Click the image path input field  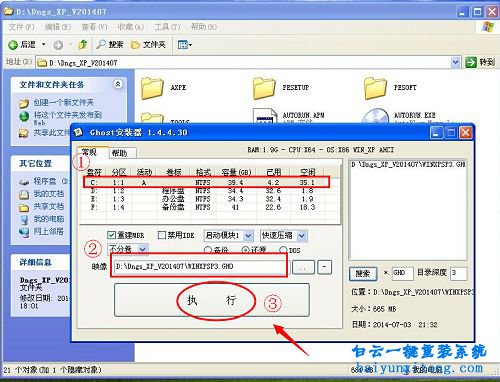199,266
